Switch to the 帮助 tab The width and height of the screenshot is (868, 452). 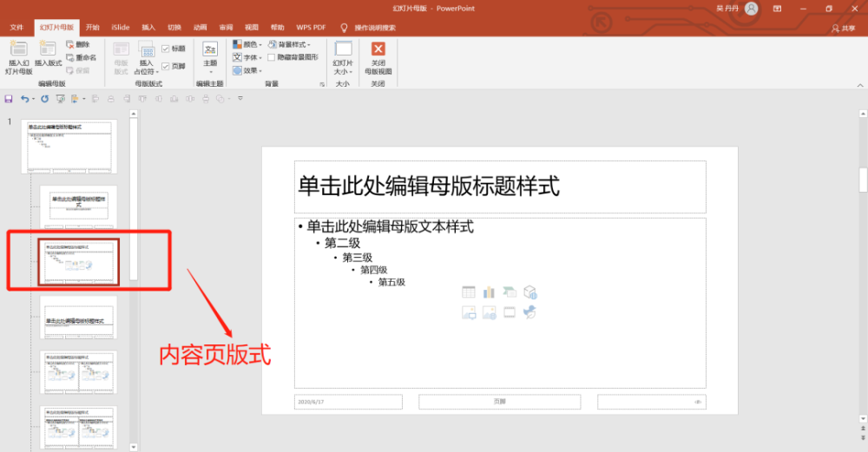(x=278, y=28)
